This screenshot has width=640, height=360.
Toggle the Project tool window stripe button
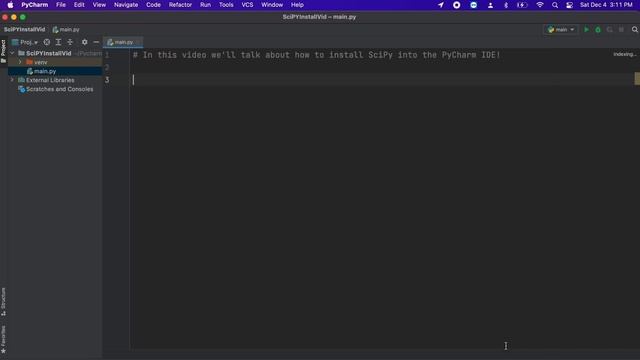[x=3, y=51]
